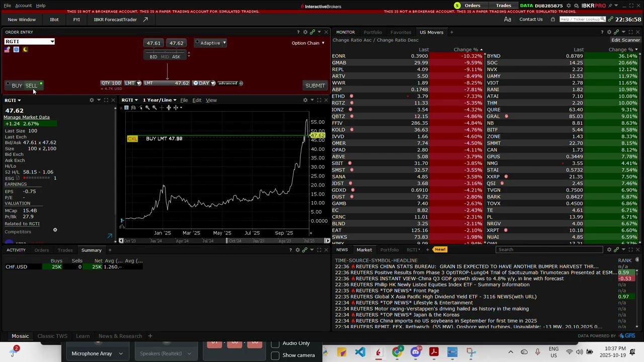The image size is (644, 362).
Task: Open the Option Chain dropdown
Action: pyautogui.click(x=308, y=43)
